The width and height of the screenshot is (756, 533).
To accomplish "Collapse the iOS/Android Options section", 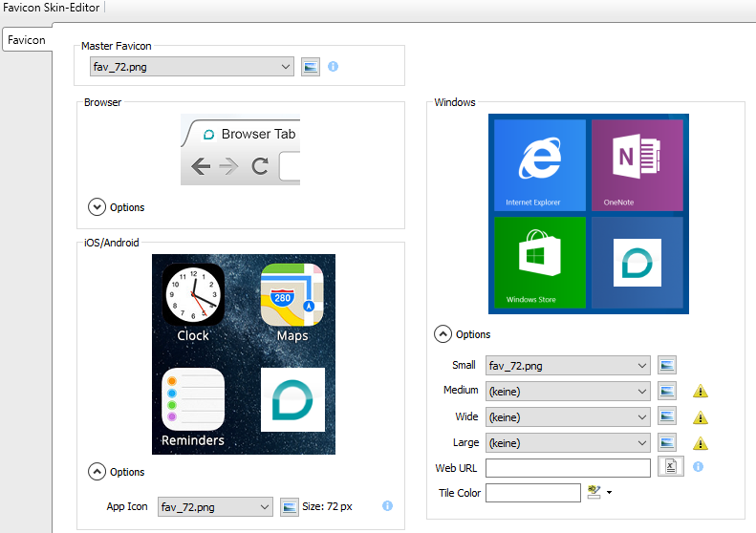I will [97, 471].
